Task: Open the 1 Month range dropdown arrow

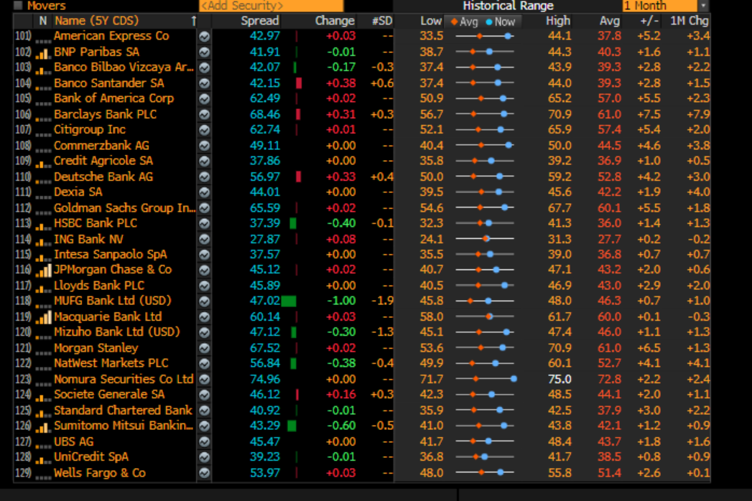Action: point(704,6)
